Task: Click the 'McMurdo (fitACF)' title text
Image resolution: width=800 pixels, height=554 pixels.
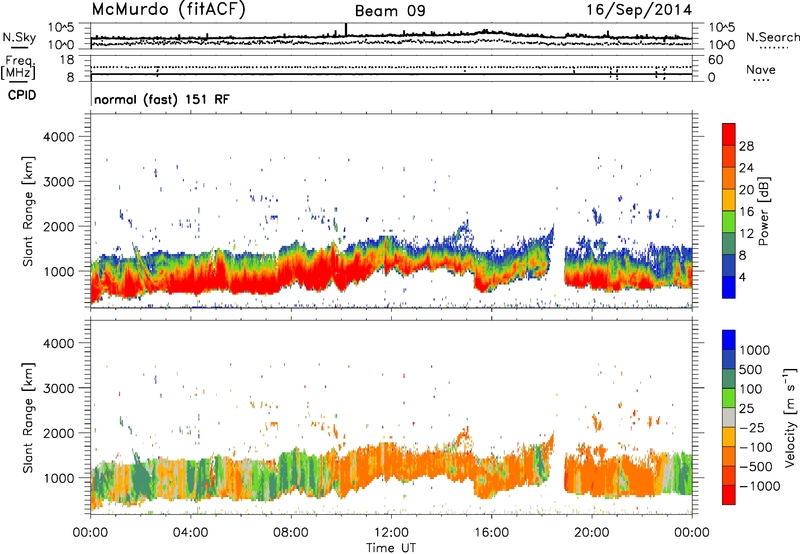Action: coord(168,10)
